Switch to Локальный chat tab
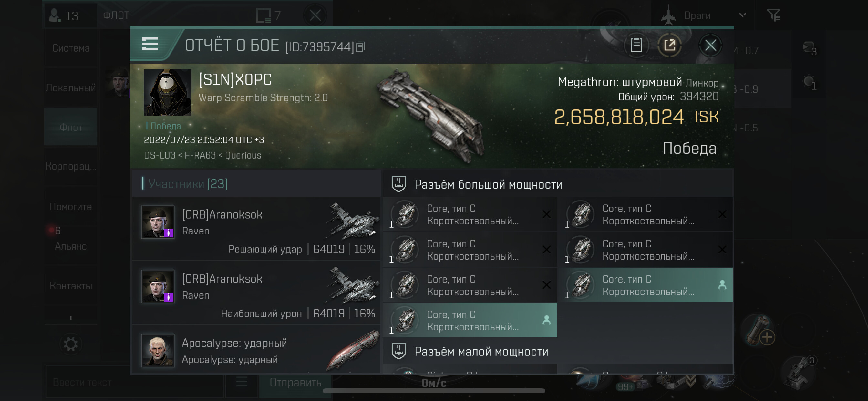The image size is (868, 401). click(x=70, y=87)
